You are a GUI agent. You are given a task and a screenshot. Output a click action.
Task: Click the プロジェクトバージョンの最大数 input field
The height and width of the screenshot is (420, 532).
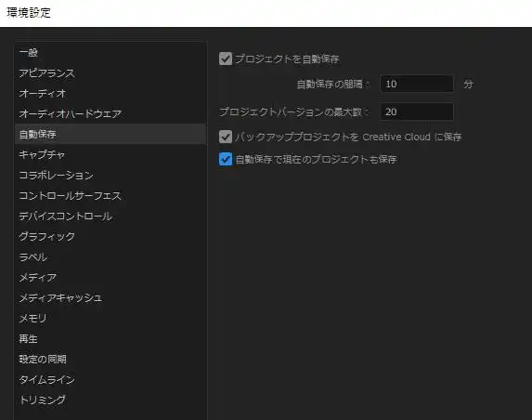(x=417, y=112)
